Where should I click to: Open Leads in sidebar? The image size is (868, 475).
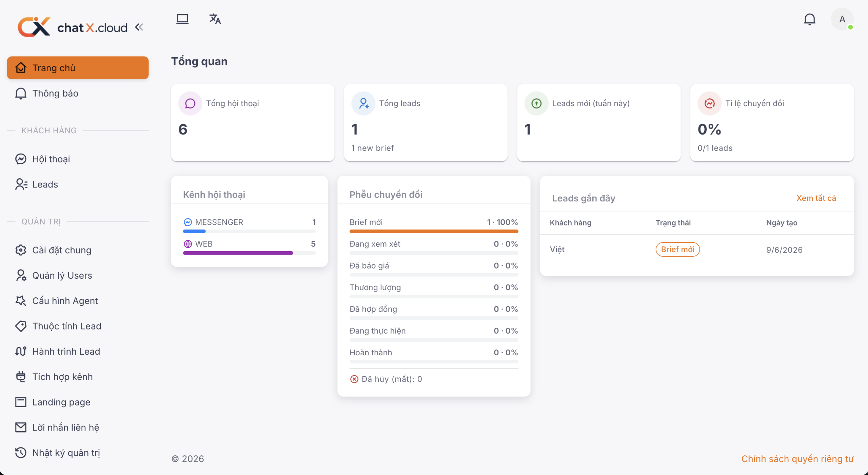coord(78,184)
